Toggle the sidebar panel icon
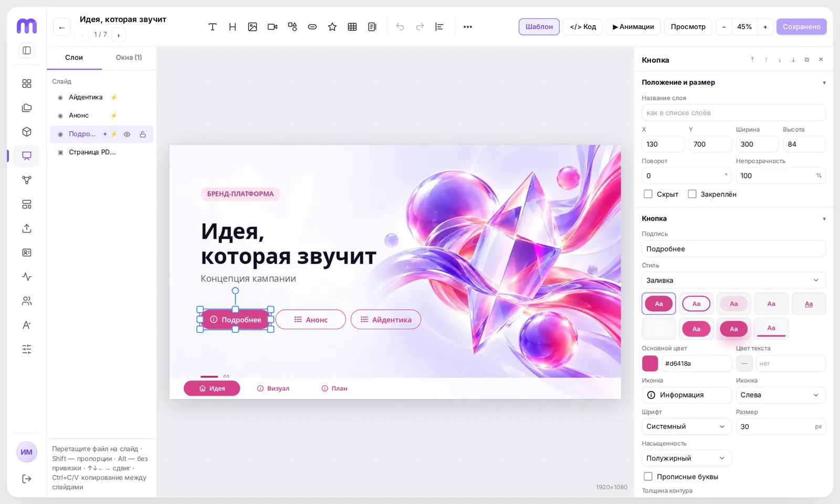840x504 pixels. 27,50
